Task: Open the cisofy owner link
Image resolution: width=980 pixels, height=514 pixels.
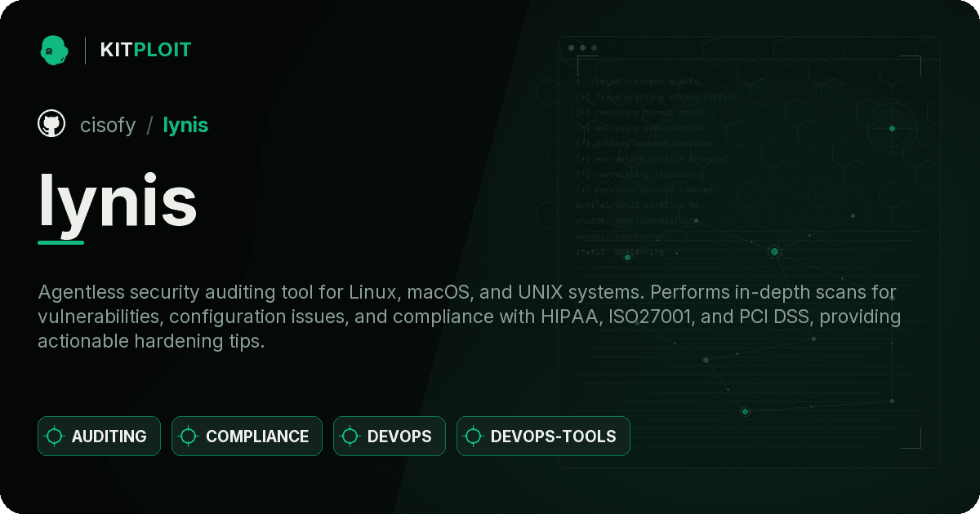Action: tap(108, 125)
